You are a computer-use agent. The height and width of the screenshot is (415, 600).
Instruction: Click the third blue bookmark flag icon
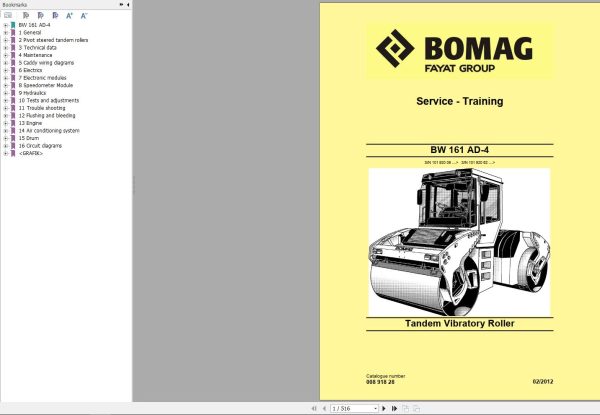click(x=55, y=15)
